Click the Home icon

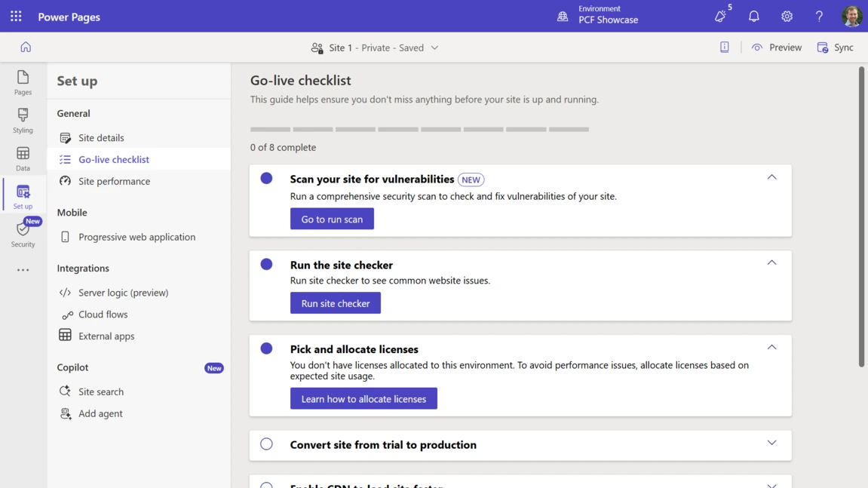[x=26, y=47]
